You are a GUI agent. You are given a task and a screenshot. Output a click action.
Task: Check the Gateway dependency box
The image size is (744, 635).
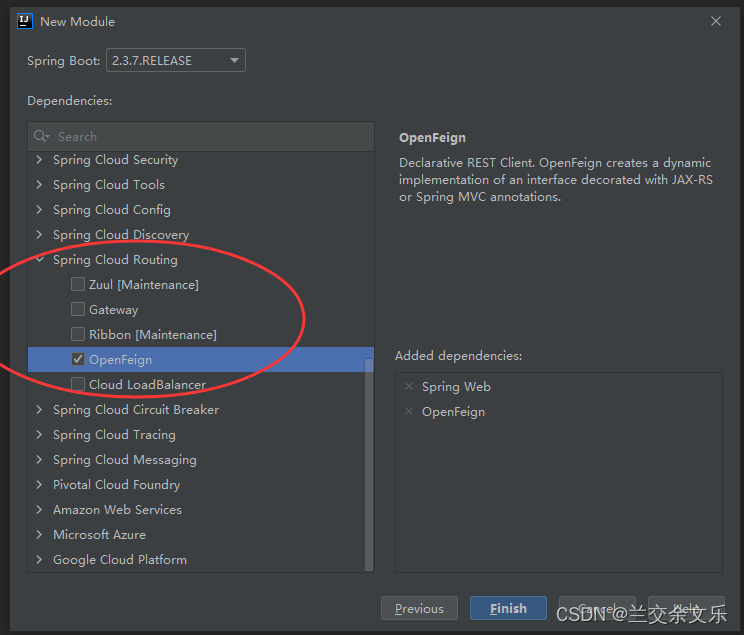tap(78, 309)
